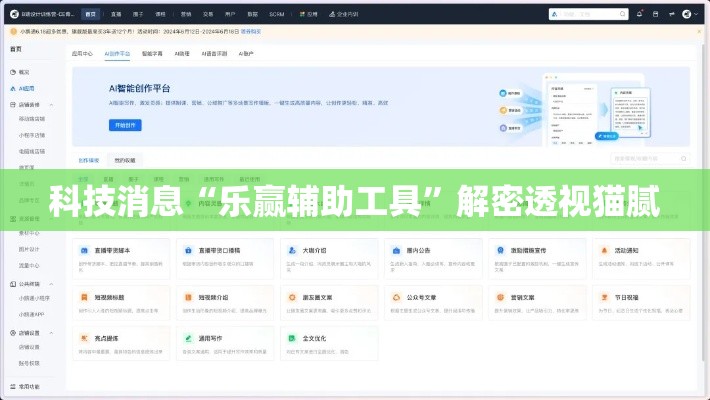Click the shop logo in top-left corner
The width and height of the screenshot is (710, 400).
[x=14, y=14]
